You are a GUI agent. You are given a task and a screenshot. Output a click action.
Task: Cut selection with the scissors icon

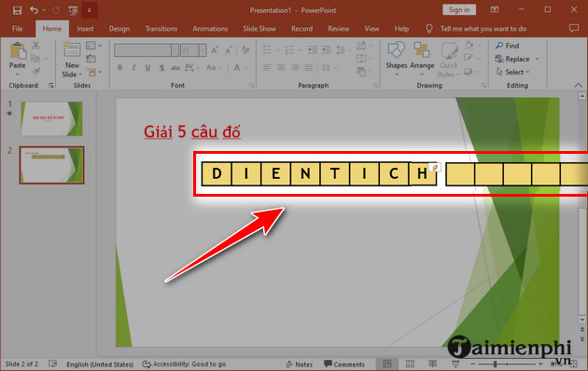35,46
